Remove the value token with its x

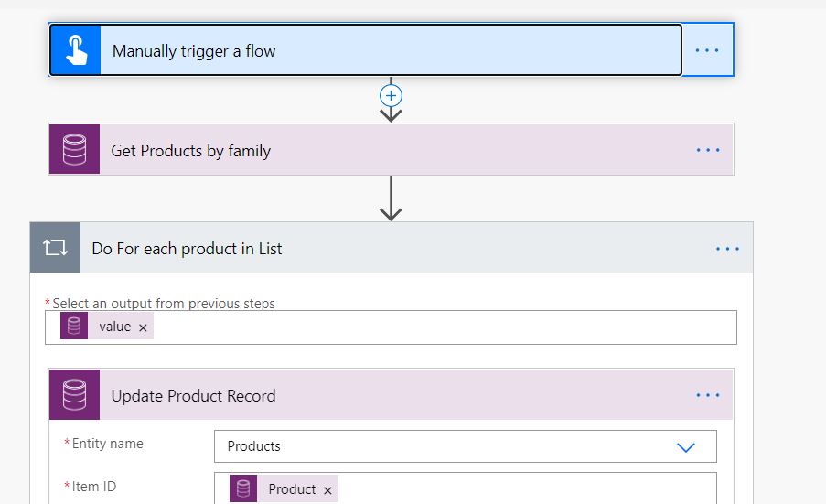coord(143,327)
